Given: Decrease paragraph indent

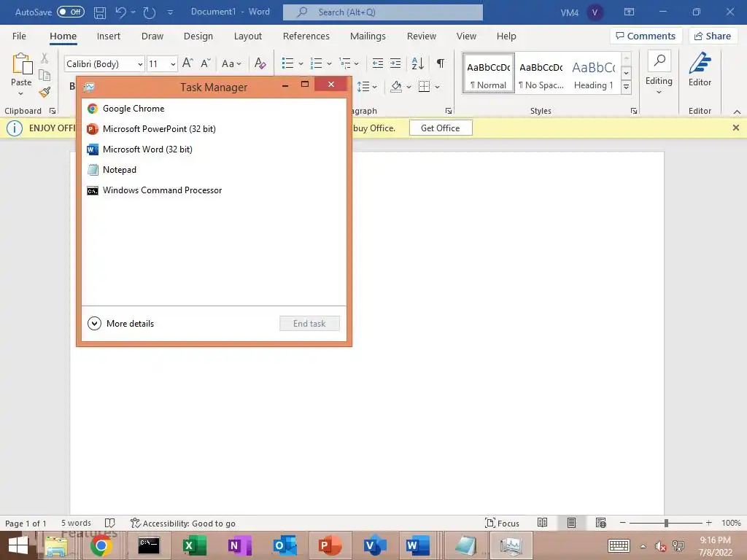Looking at the screenshot, I should click(378, 63).
